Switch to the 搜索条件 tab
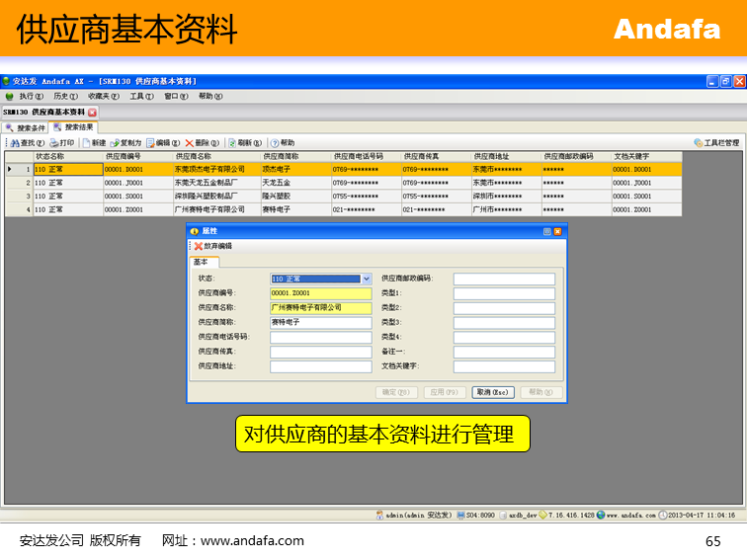Screen dimensions: 747x560 click(26, 127)
